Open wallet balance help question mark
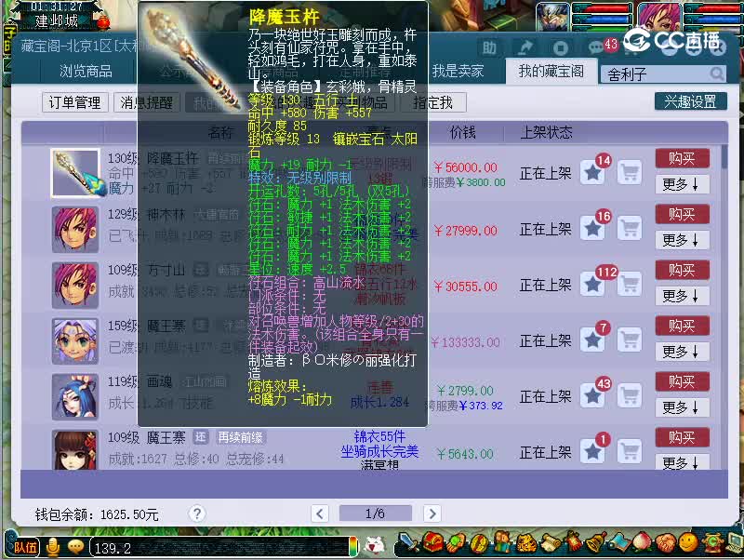 click(197, 513)
